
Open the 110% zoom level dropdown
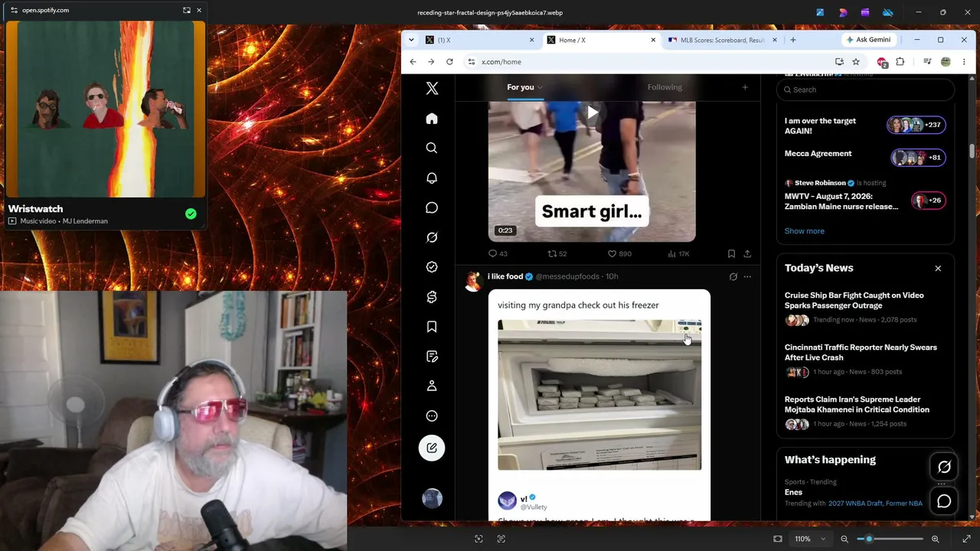pyautogui.click(x=809, y=540)
